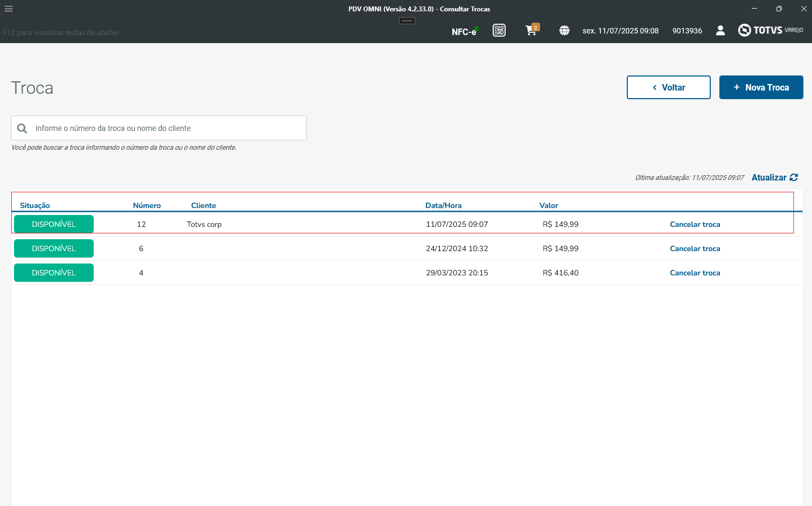Focus the troca number search field
Screen dimensions: 812x506
(x=159, y=128)
